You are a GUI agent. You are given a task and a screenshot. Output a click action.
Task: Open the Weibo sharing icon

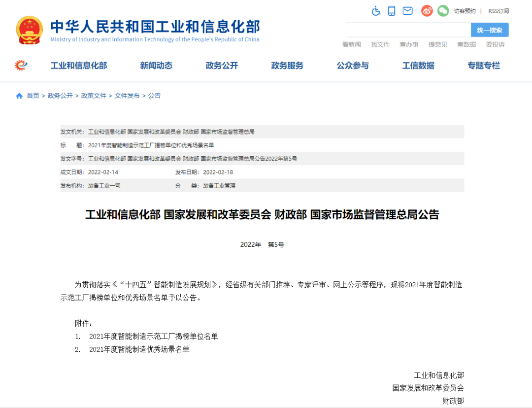click(x=427, y=10)
